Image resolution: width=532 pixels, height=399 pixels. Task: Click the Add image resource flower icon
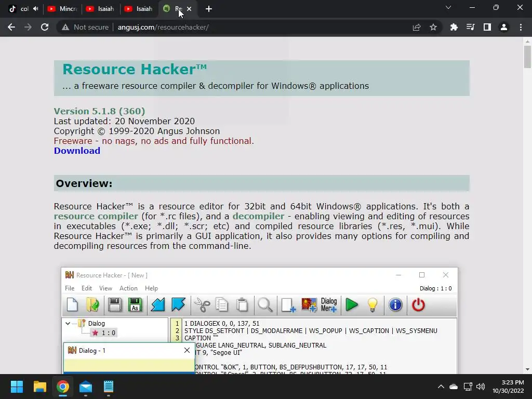pyautogui.click(x=309, y=304)
